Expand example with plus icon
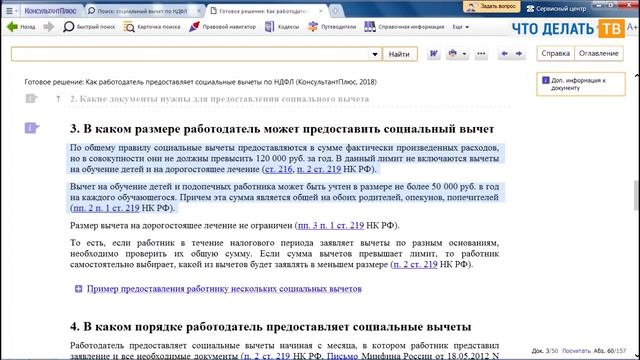640x360 pixels. click(x=78, y=289)
